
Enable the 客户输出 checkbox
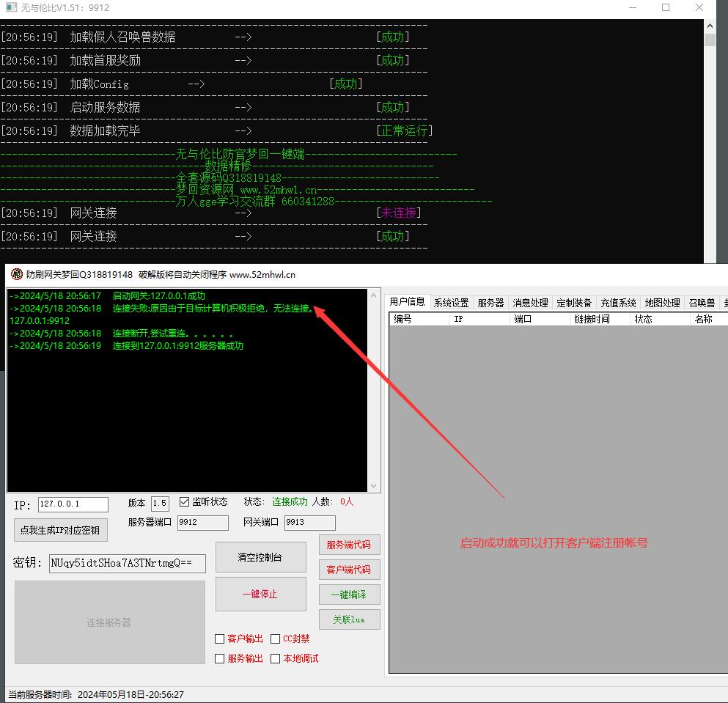(x=220, y=639)
